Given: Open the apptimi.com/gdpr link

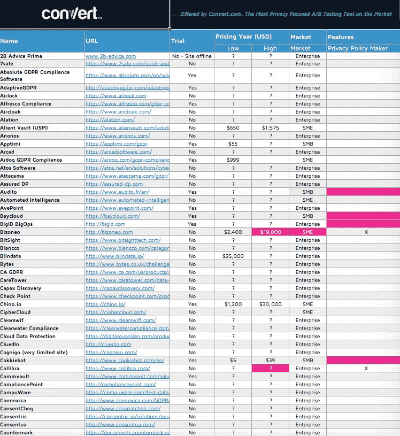Looking at the screenshot, I should pyautogui.click(x=116, y=144).
